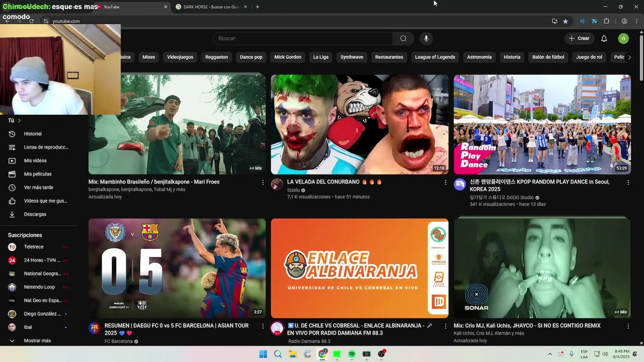Close the YouTube browser tab
Image resolution: width=644 pixels, height=362 pixels.
point(166,7)
